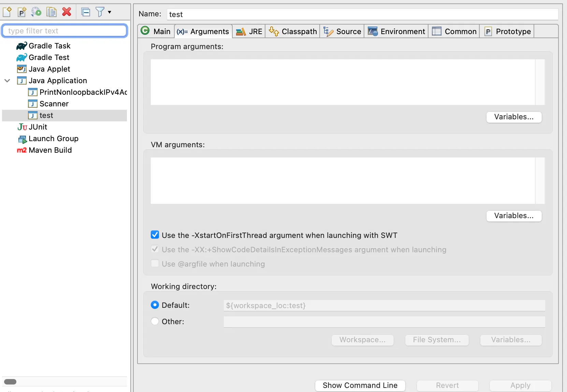Click Show Command Line button
Image resolution: width=567 pixels, height=392 pixels.
point(360,386)
